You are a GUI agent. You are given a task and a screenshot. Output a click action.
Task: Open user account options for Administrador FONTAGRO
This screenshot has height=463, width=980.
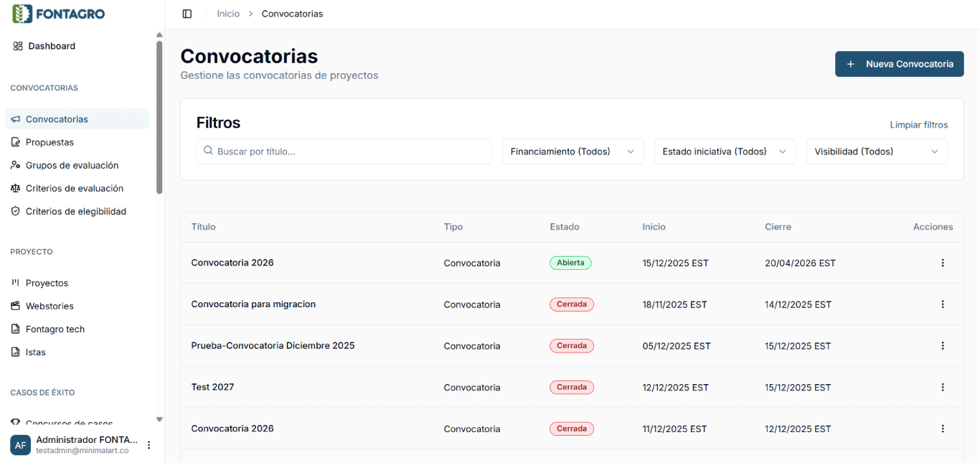click(x=149, y=445)
